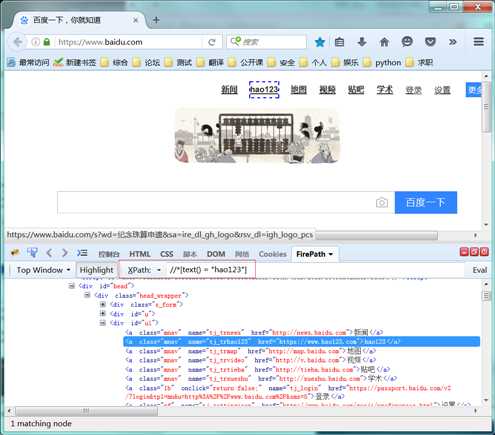Click the XPath expression input field
The width and height of the screenshot is (495, 435).
click(x=315, y=270)
